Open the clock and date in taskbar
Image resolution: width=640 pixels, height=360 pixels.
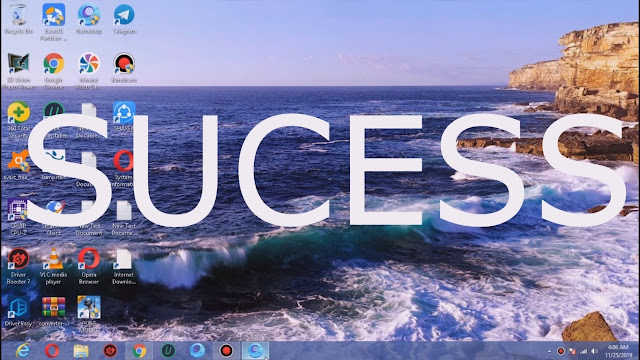click(x=618, y=351)
